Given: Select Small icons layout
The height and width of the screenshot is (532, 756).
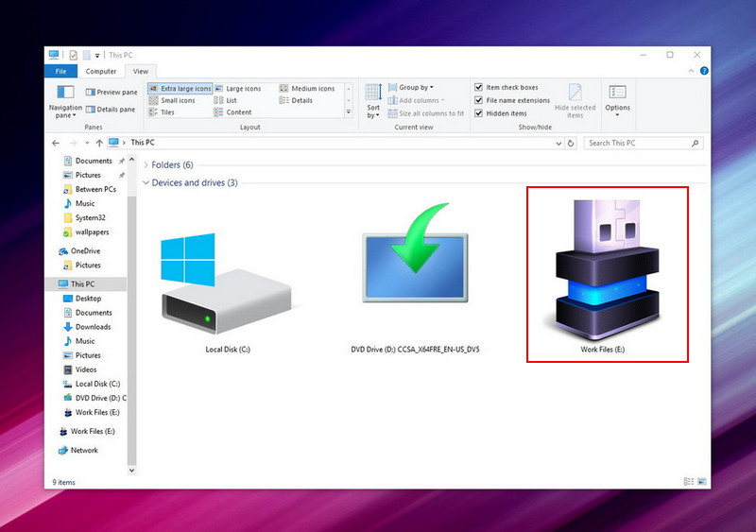Looking at the screenshot, I should [172, 100].
